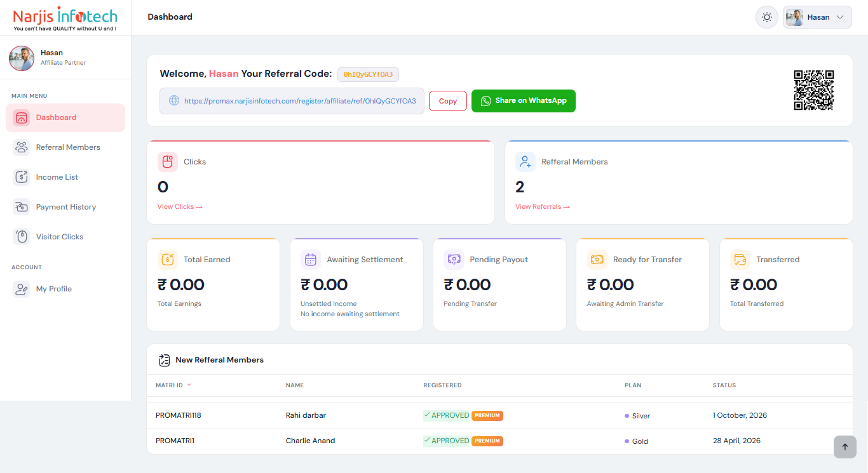
Task: Click the Awaiting Settlement calendar icon
Action: coord(311,260)
